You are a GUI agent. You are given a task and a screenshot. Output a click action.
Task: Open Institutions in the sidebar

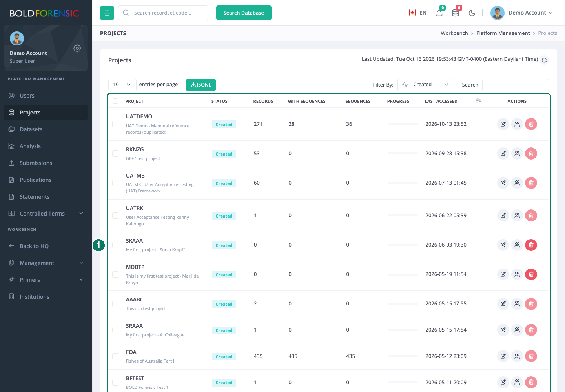pos(46,297)
